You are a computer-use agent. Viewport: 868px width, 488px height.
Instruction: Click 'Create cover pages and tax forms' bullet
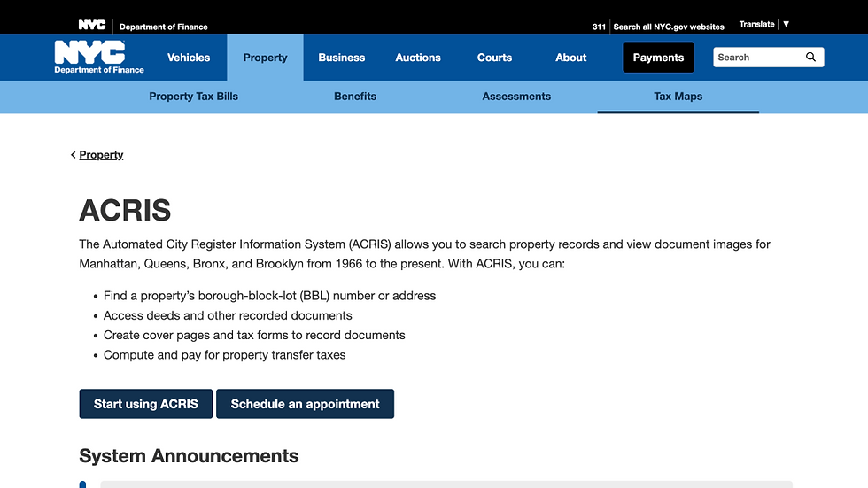[254, 336]
